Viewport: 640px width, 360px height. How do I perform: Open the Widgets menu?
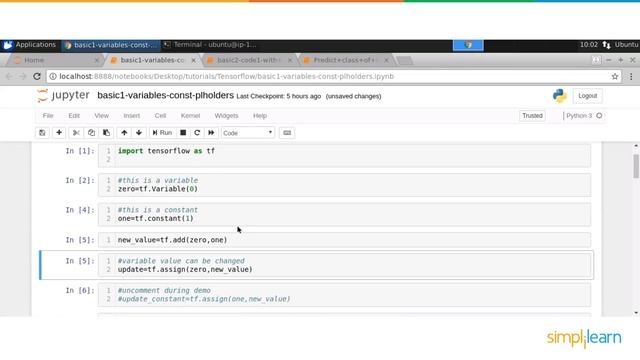click(226, 116)
